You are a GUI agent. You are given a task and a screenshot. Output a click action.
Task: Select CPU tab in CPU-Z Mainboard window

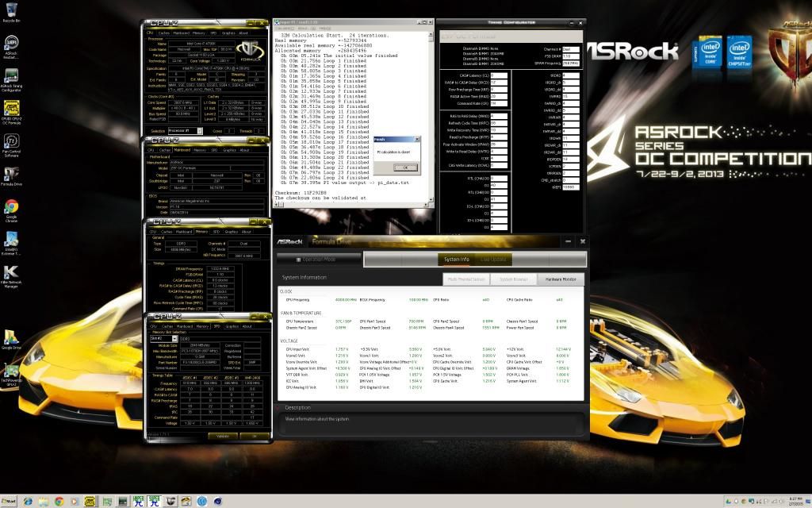point(151,150)
